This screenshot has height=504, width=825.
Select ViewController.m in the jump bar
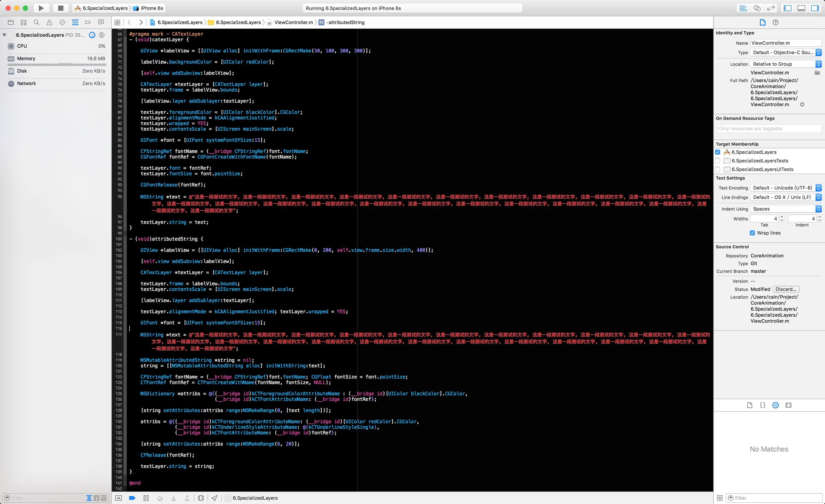(293, 22)
